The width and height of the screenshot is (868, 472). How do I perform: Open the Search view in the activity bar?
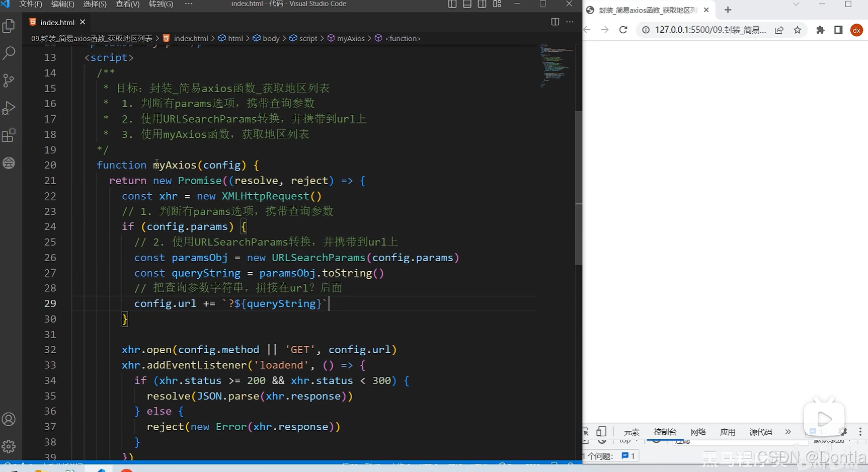tap(9, 53)
